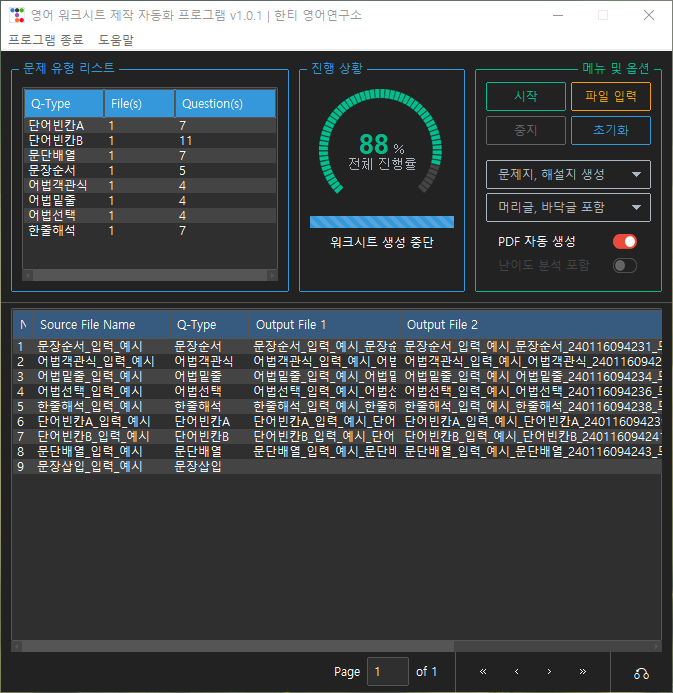Jump to the last page

point(582,671)
